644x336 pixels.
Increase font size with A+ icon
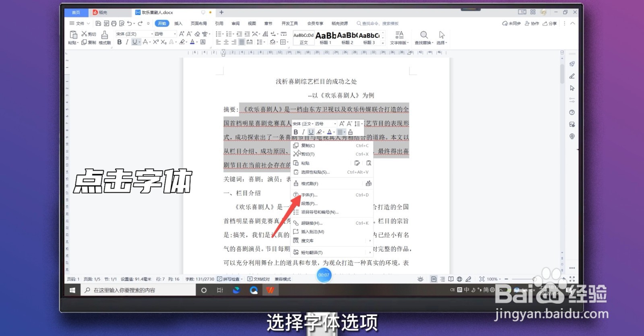(182, 34)
